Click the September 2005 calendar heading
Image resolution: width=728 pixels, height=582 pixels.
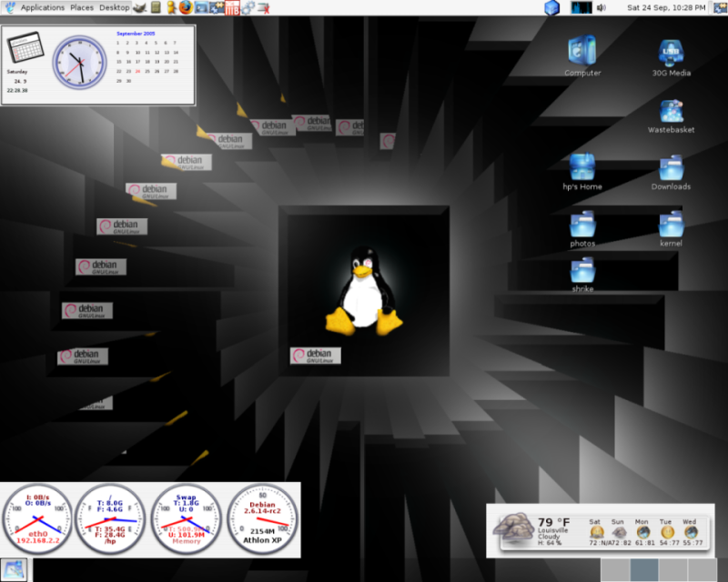click(136, 34)
